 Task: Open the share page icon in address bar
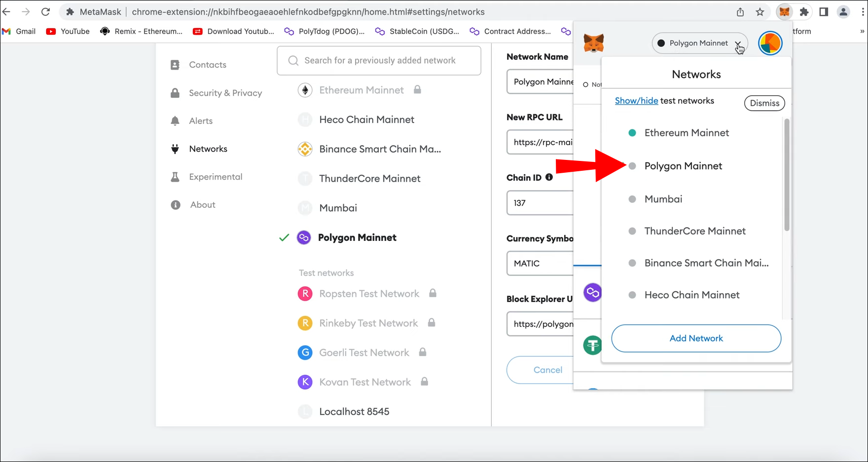[740, 12]
